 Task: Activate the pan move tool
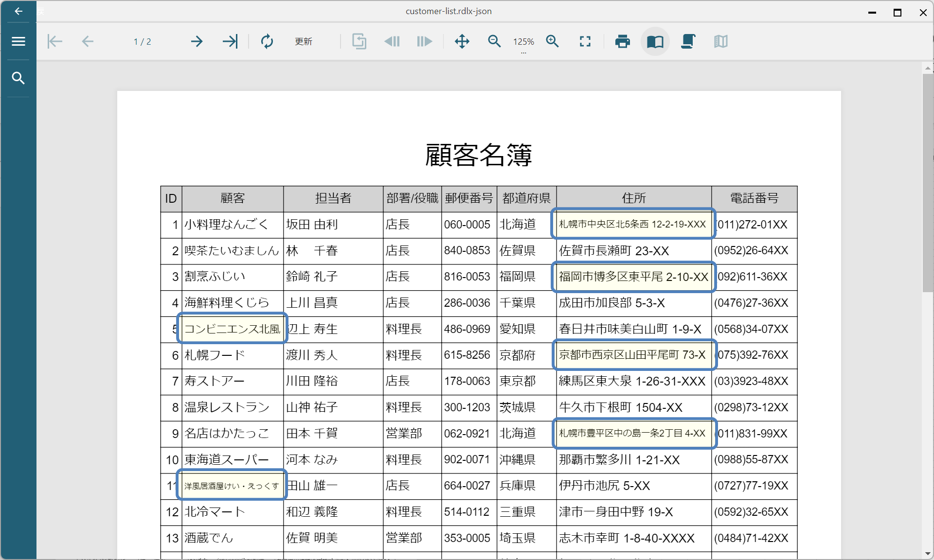pyautogui.click(x=462, y=41)
